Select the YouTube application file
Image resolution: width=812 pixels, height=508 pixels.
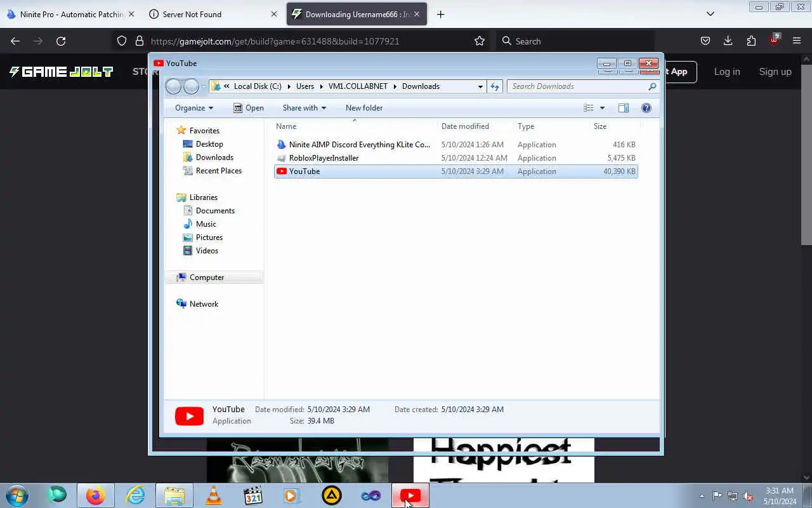pyautogui.click(x=455, y=171)
